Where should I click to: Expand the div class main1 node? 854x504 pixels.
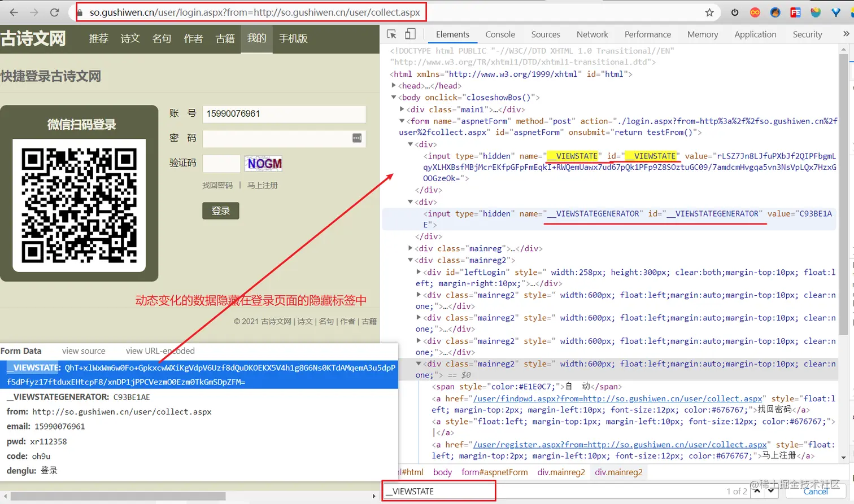(x=402, y=109)
